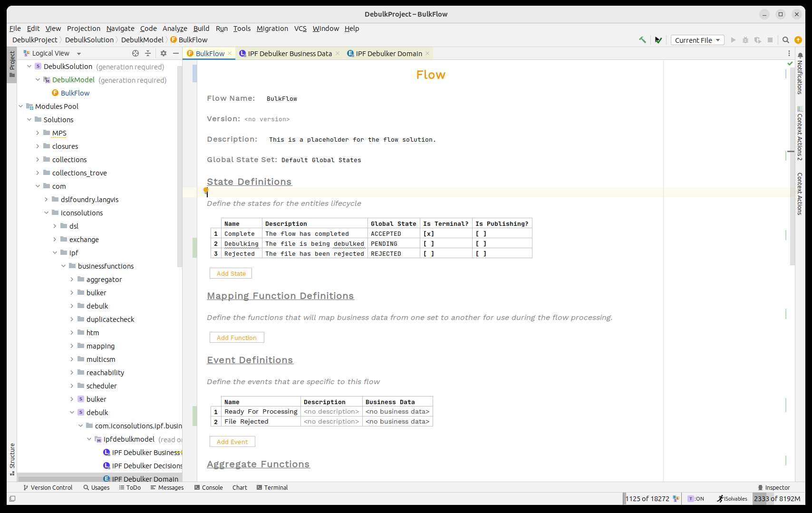Screen dimensions: 812x513
Task: Click the orange update notification icon
Action: point(798,40)
